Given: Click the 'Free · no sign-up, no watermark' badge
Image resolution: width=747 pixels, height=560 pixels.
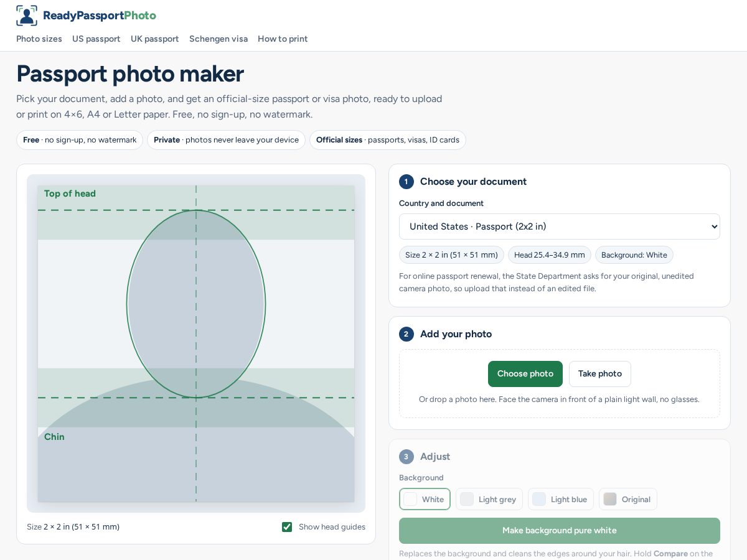Looking at the screenshot, I should click(80, 140).
